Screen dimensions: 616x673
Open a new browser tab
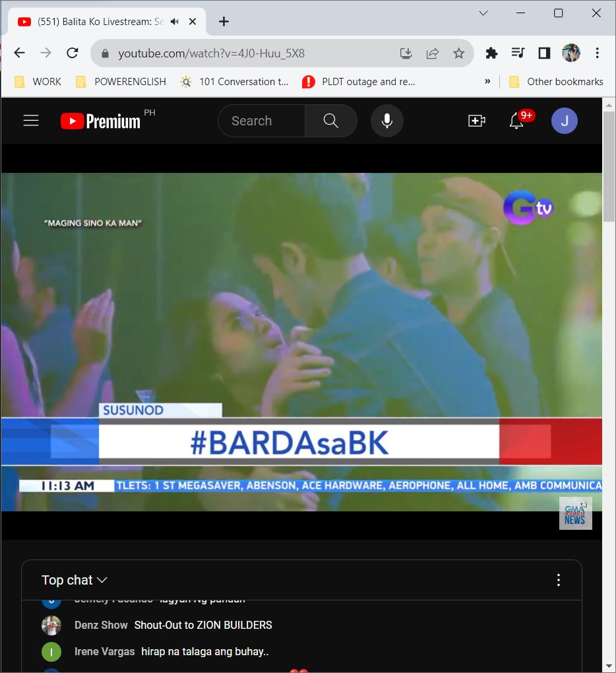tap(224, 22)
